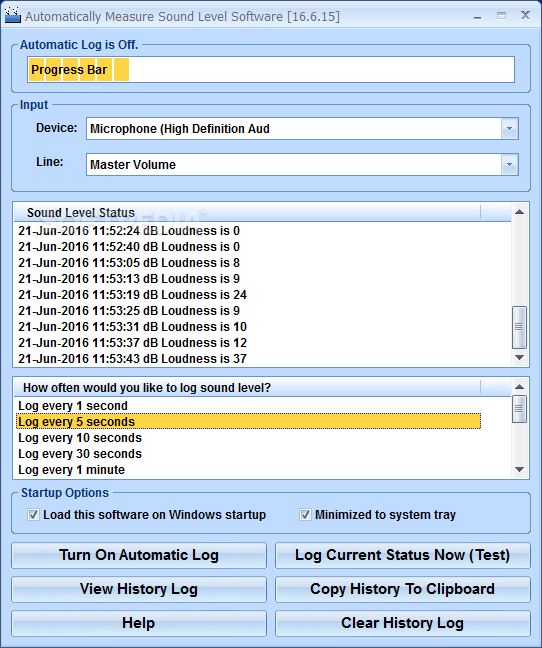The width and height of the screenshot is (542, 648).
Task: Select Log every 1 second
Action: coord(248,406)
